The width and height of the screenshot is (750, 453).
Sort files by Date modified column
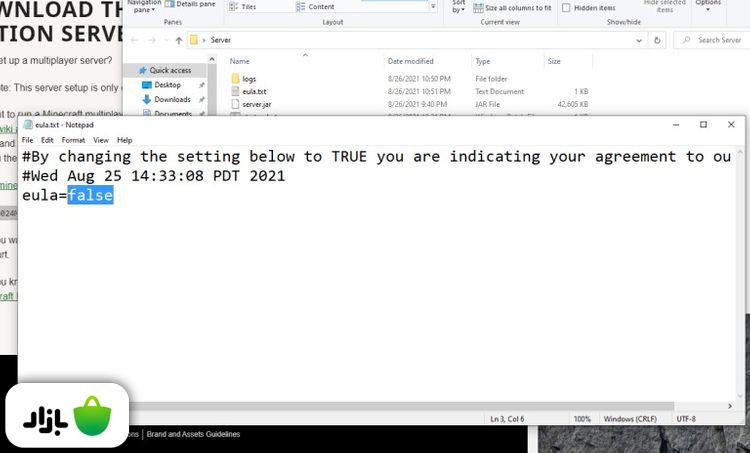point(410,61)
